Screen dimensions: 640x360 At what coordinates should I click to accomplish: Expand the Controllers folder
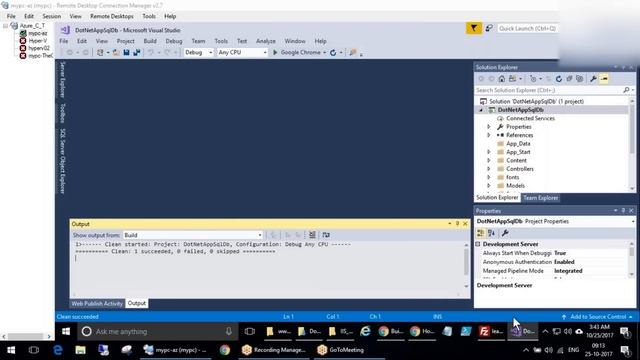click(489, 169)
